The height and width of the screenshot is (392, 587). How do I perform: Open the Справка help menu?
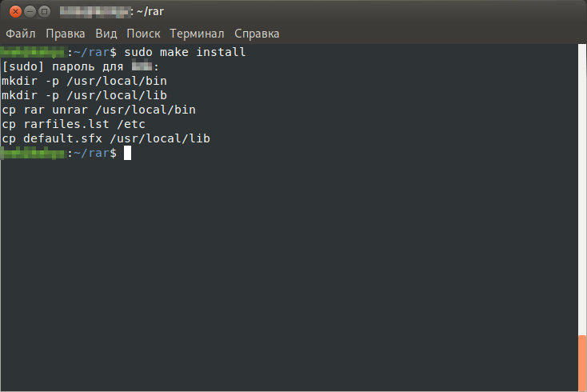point(257,34)
